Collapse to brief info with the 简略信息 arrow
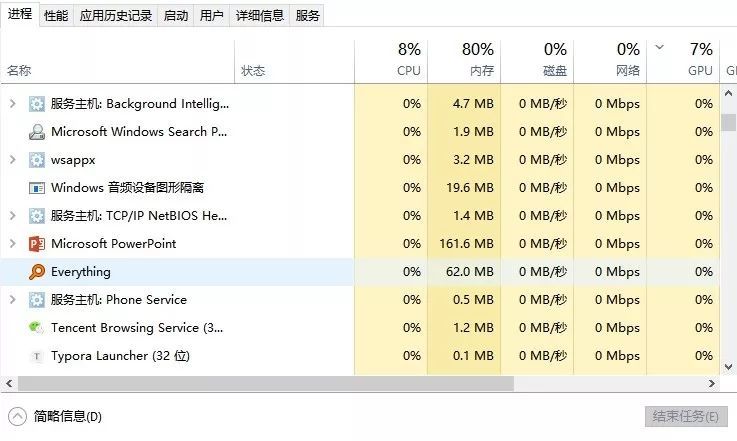 pyautogui.click(x=17, y=417)
